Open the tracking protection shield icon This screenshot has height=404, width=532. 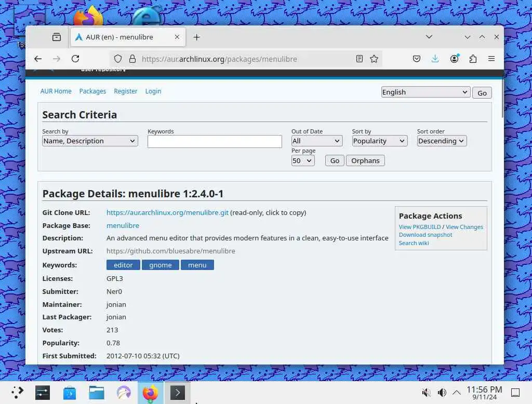point(118,59)
